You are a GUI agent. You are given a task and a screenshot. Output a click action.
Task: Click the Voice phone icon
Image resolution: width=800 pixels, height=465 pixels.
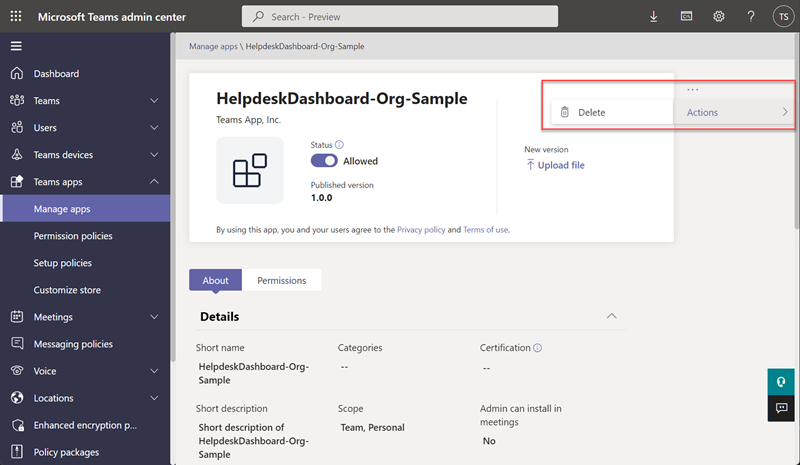(x=17, y=371)
